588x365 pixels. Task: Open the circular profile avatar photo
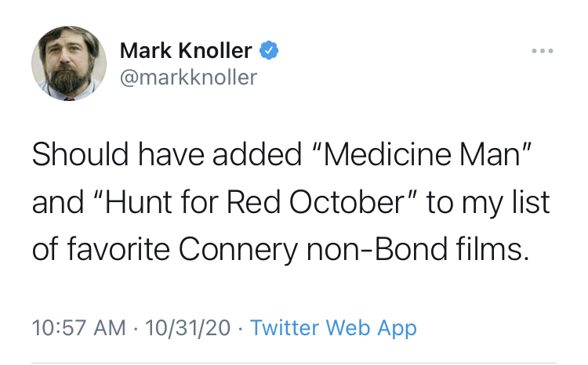[x=69, y=63]
